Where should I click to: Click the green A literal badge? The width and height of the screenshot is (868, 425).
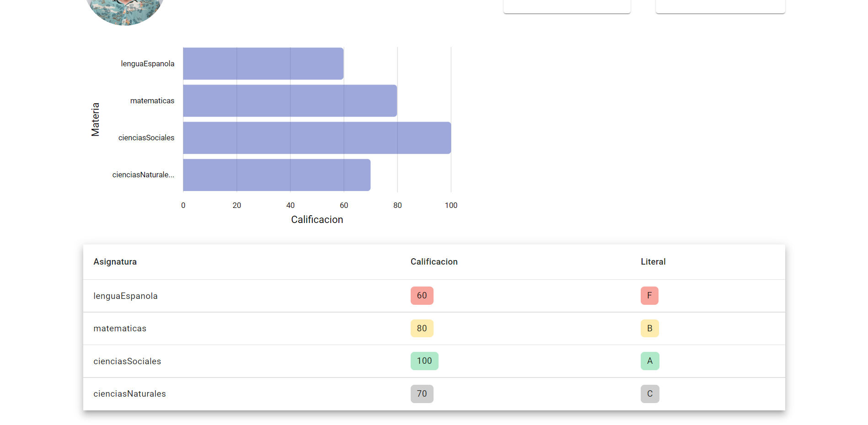(649, 361)
